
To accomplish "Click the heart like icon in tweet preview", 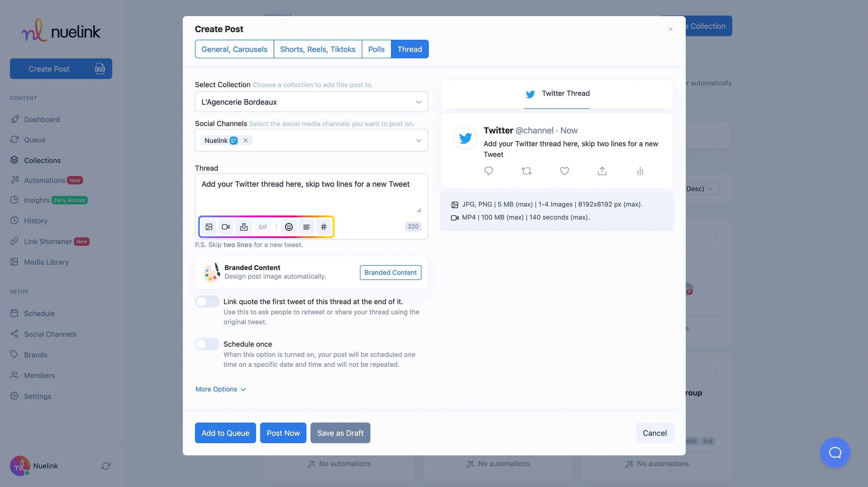I will pyautogui.click(x=564, y=171).
